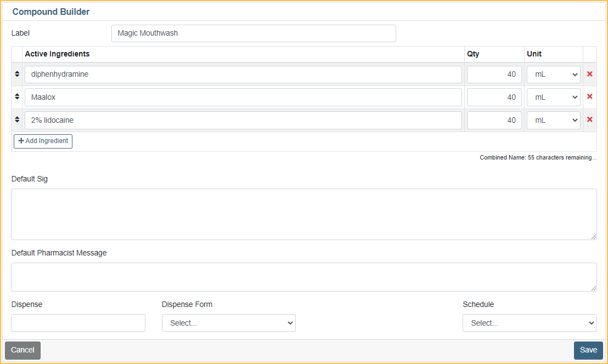The width and height of the screenshot is (608, 364).
Task: Edit the diphenhydramine ingredient name field
Action: [x=243, y=74]
